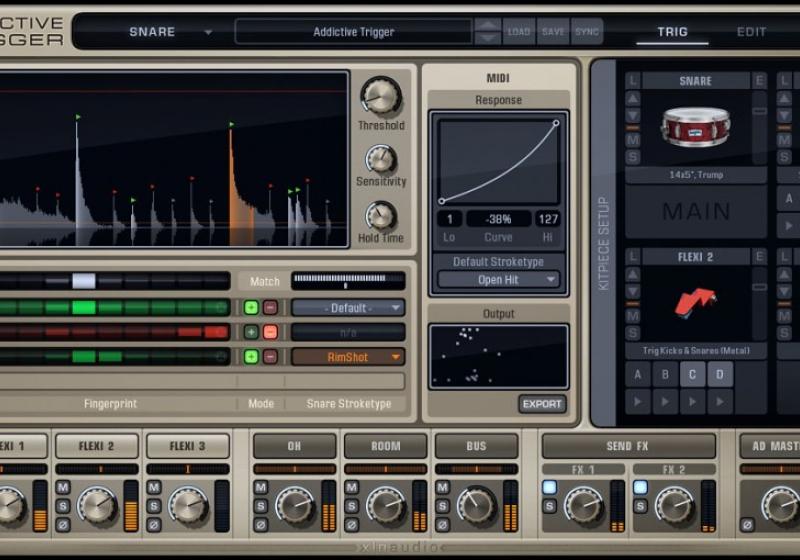Click the phase invert icon on the OH channel
The height and width of the screenshot is (560, 800).
pyautogui.click(x=260, y=524)
